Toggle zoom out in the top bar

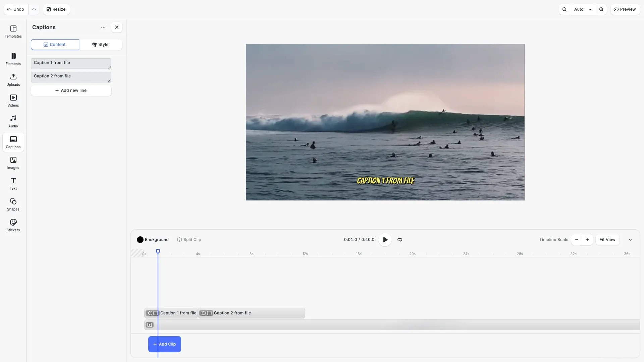click(x=565, y=9)
